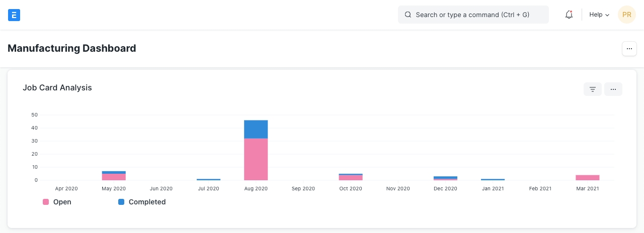Select the Aug 2020 Open bar segment
Viewport: 644px width, 233px height.
point(256,159)
